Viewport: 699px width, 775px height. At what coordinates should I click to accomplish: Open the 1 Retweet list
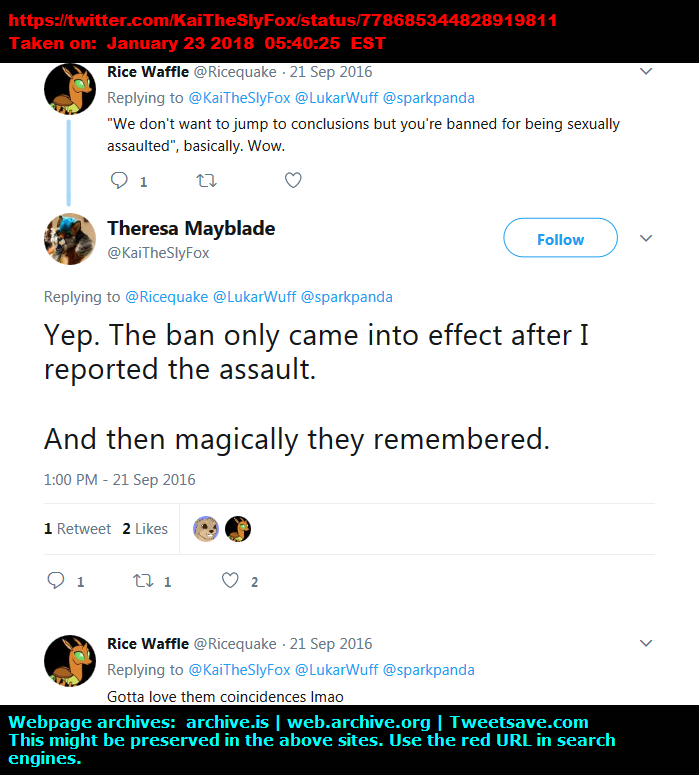[x=78, y=529]
